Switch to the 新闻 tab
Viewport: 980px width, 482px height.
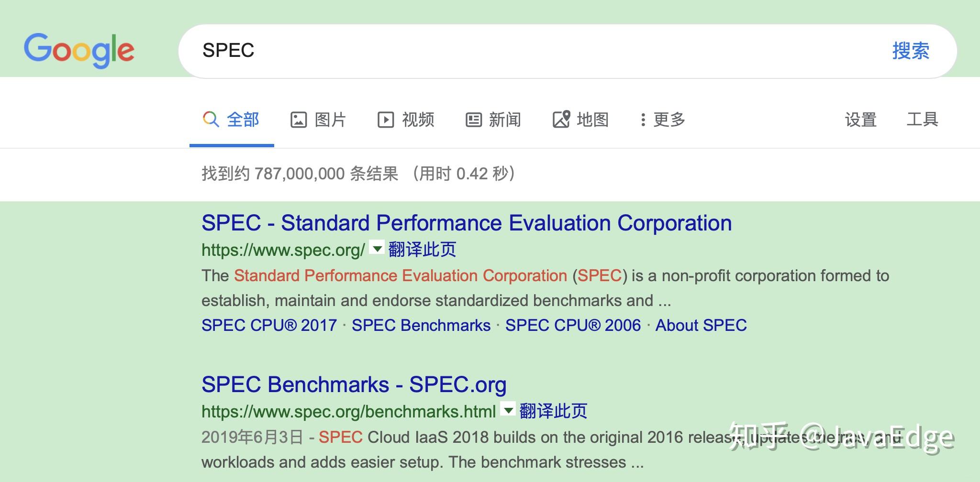click(x=505, y=120)
